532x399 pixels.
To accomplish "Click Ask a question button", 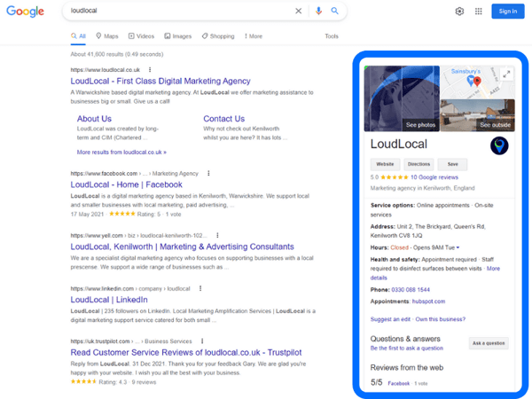I will tap(489, 343).
